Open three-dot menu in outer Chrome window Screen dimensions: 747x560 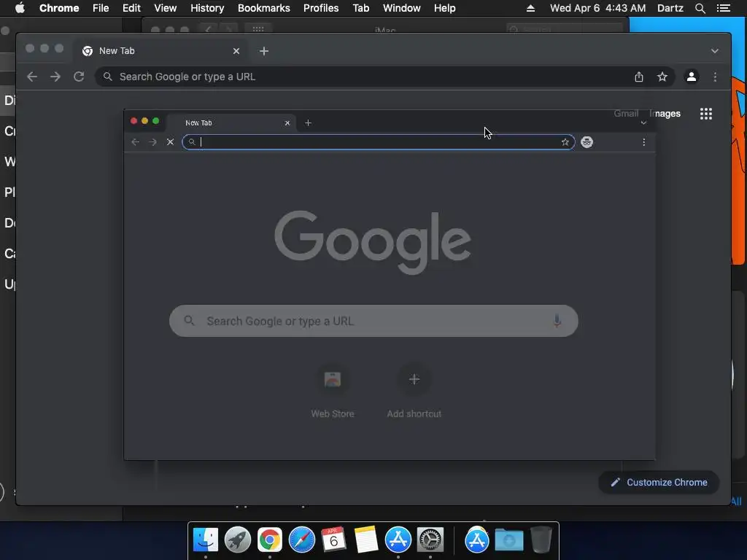[x=715, y=77]
